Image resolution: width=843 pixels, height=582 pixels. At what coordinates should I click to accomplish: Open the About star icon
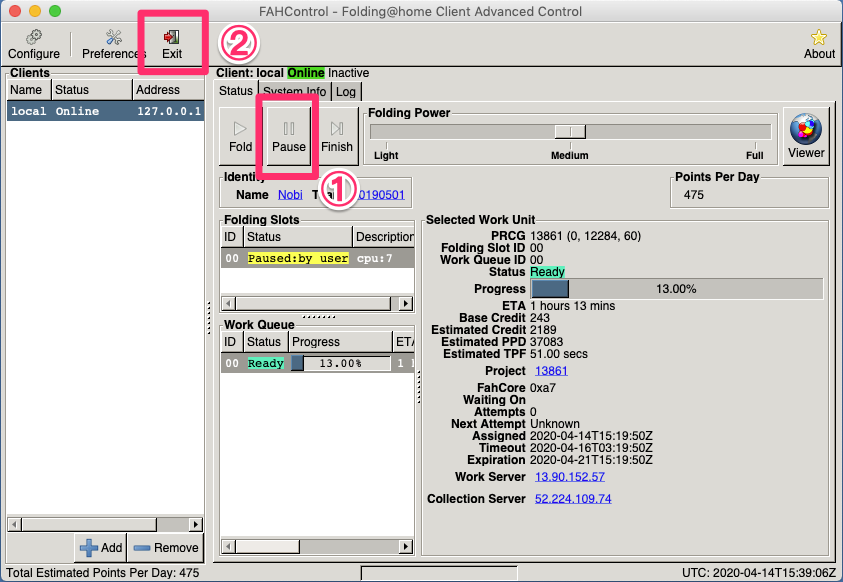pyautogui.click(x=819, y=45)
